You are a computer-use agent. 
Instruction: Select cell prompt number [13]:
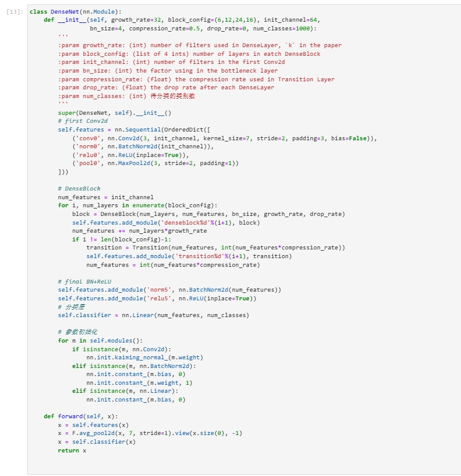(14, 12)
